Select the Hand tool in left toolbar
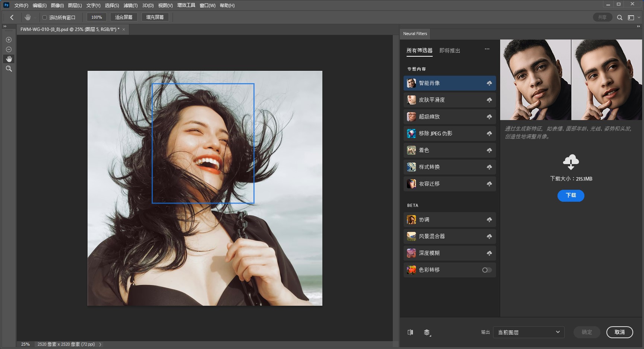644x349 pixels. coord(9,59)
